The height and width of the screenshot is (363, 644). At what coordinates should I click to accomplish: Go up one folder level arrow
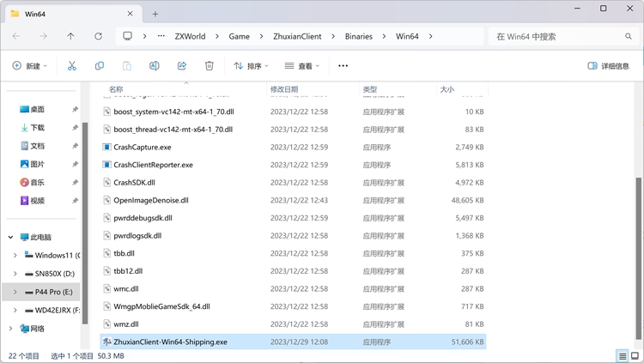(70, 36)
